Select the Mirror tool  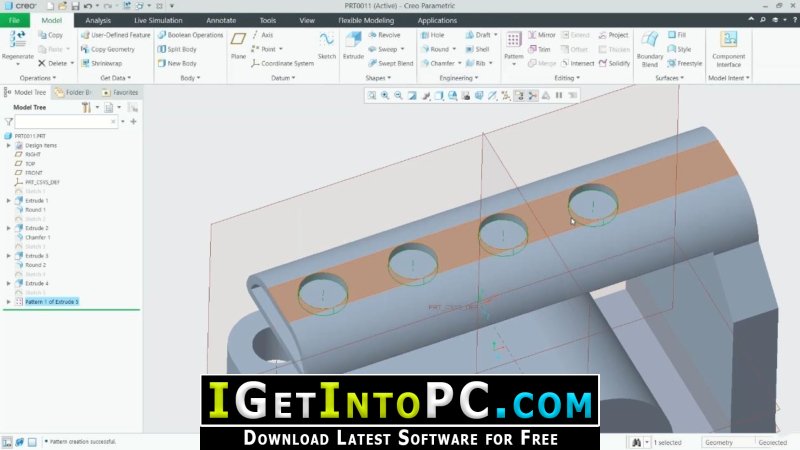pyautogui.click(x=541, y=35)
